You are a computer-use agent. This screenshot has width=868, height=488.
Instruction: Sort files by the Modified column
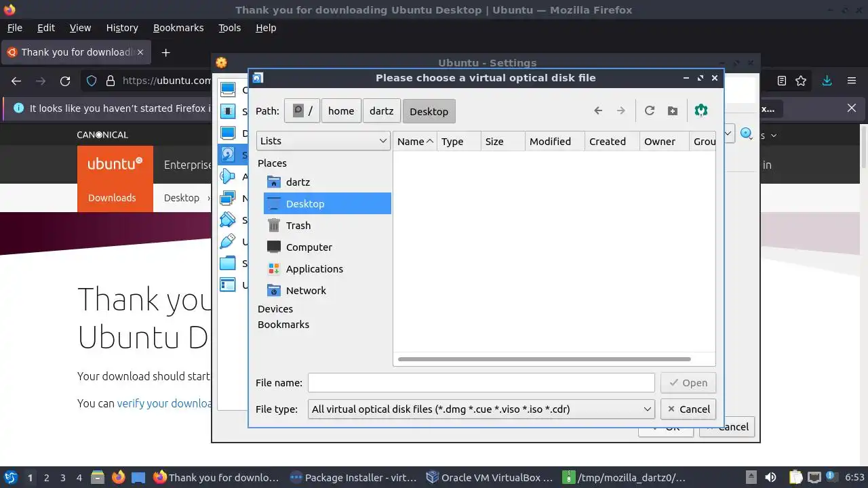(x=555, y=141)
